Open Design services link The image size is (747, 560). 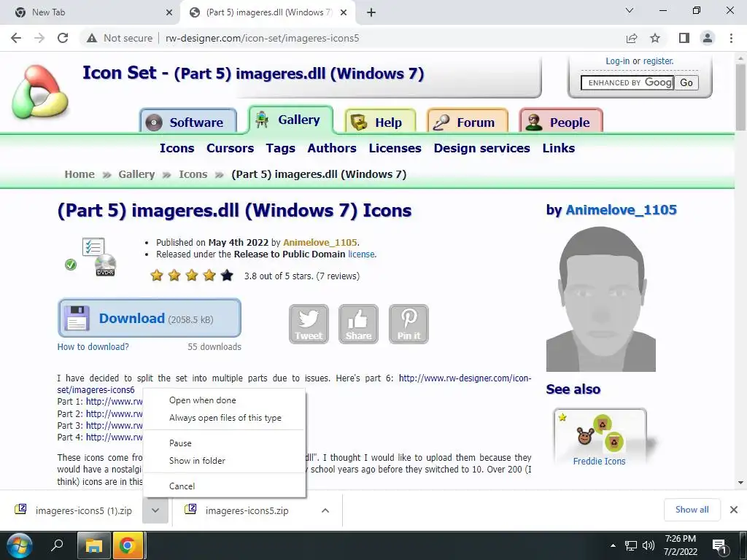point(481,148)
